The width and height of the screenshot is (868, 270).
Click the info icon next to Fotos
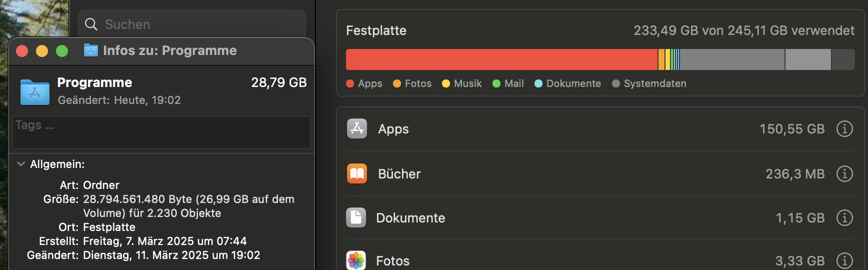[844, 260]
